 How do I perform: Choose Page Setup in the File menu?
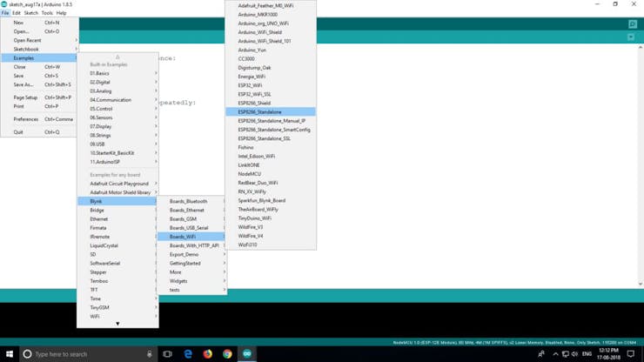point(39,97)
